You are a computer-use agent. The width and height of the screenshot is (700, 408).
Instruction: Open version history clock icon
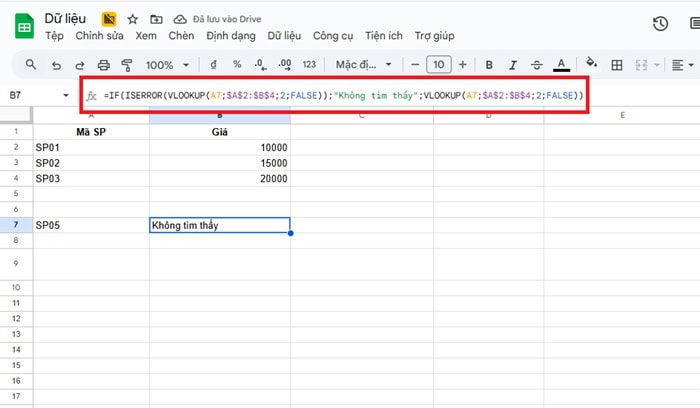pos(660,25)
